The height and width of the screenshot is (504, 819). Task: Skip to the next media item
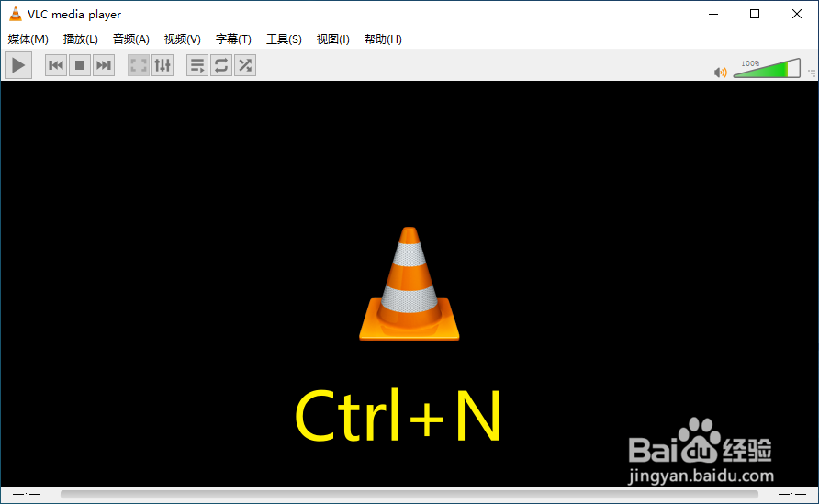pos(104,65)
